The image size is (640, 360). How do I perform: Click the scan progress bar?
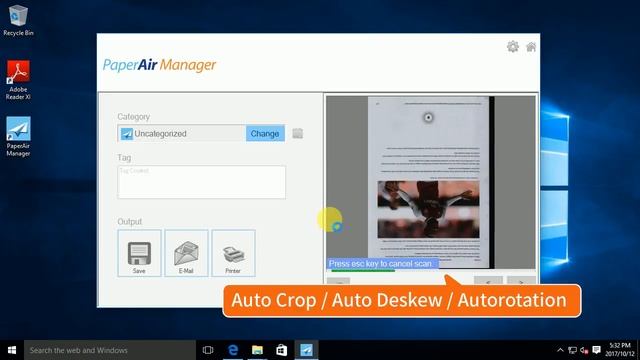[x=363, y=270]
